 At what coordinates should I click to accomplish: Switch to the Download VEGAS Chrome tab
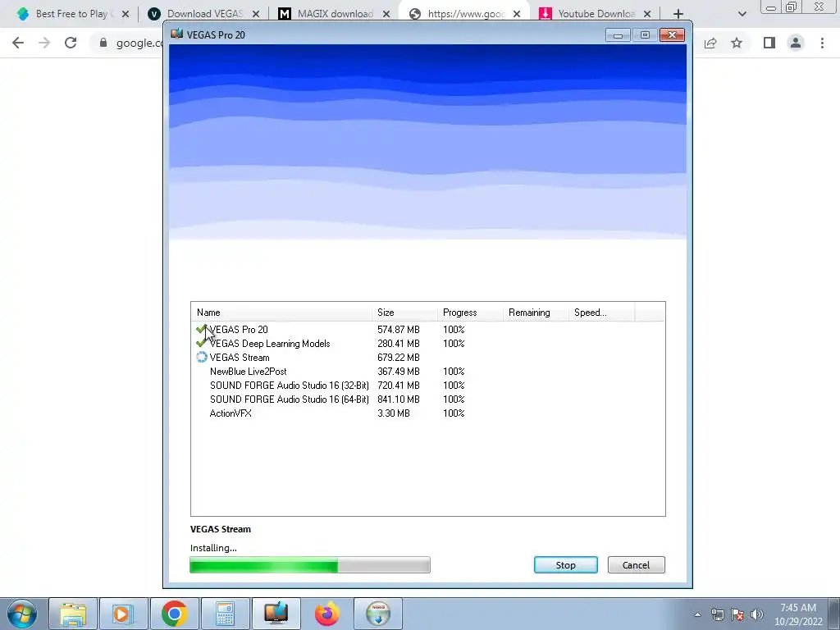click(x=204, y=14)
